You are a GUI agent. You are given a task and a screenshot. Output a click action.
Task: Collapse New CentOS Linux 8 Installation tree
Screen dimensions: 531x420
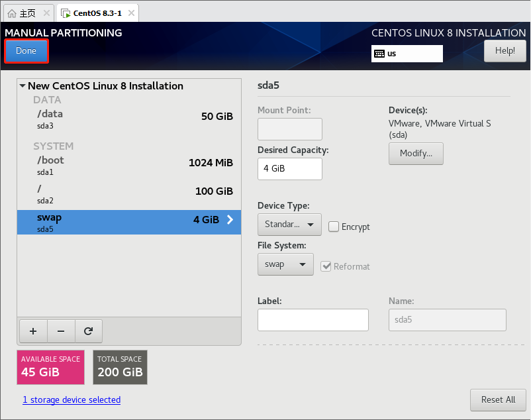[23, 86]
